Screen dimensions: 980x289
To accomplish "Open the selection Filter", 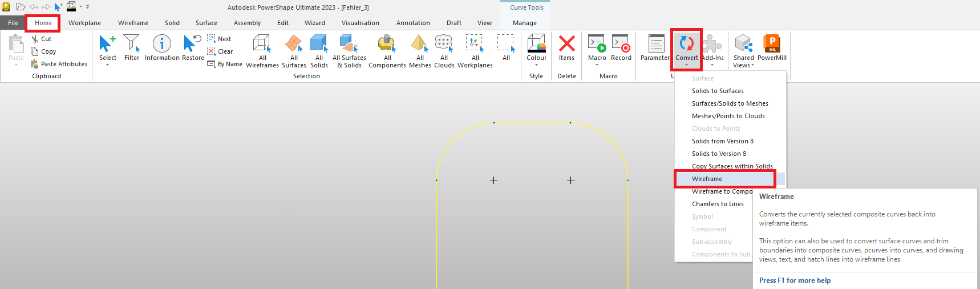I will [x=132, y=47].
